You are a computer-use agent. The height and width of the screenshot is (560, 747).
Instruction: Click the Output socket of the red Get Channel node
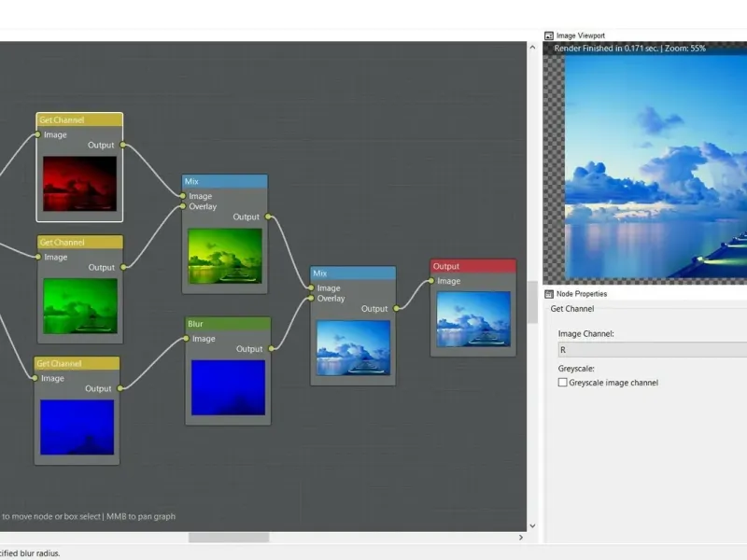tap(122, 146)
